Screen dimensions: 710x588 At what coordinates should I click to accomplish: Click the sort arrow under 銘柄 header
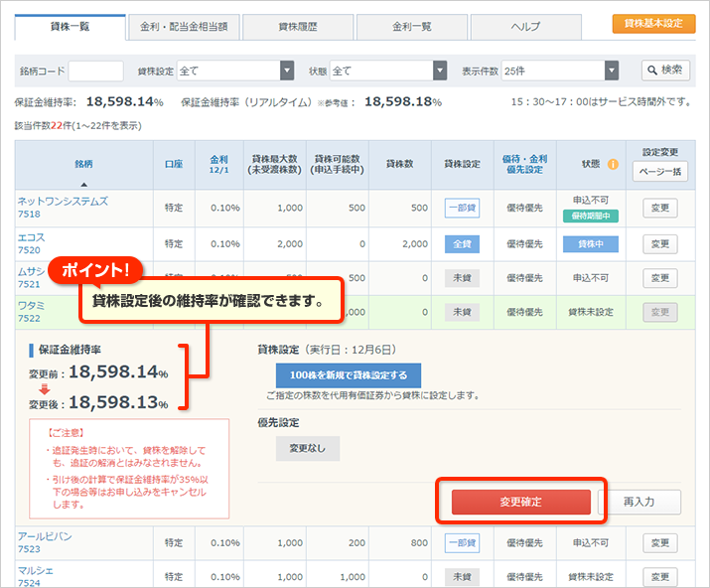click(x=83, y=184)
